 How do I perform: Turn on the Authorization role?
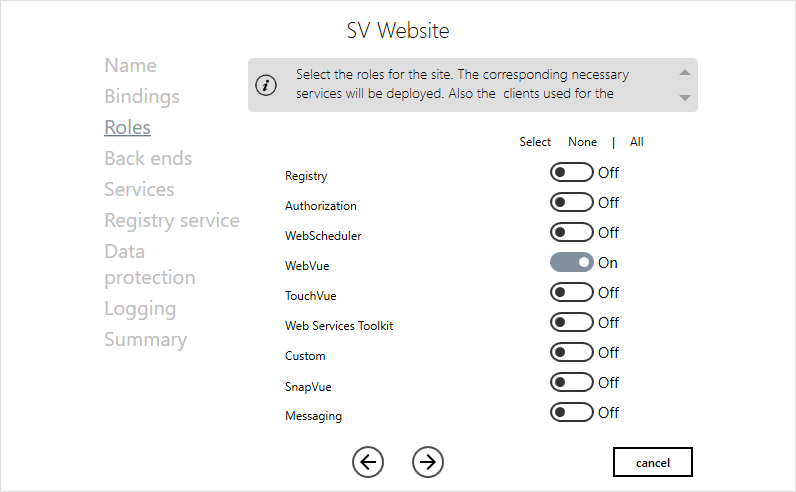click(x=571, y=203)
